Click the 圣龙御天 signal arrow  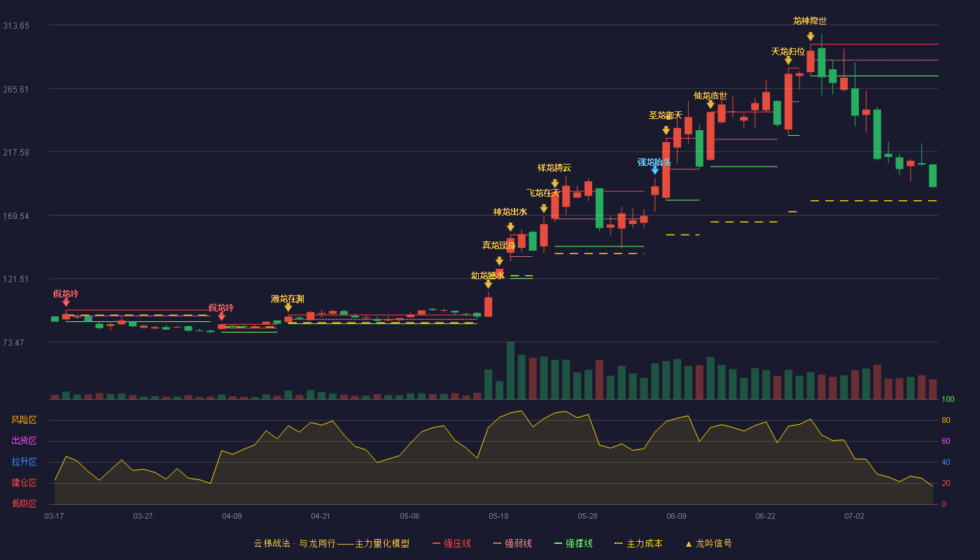(x=666, y=130)
